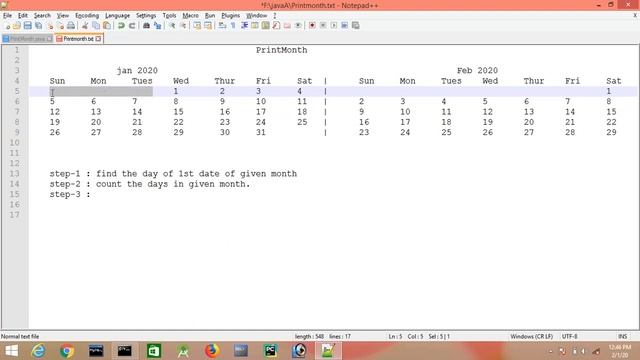This screenshot has width=640, height=360.
Task: Switch to the PrintMonth.java tab
Action: [x=27, y=39]
